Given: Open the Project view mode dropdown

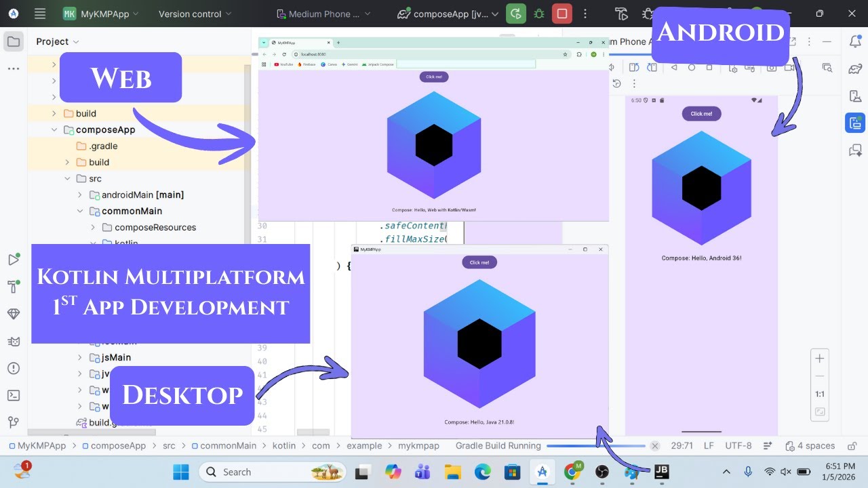Looking at the screenshot, I should pyautogui.click(x=58, y=41).
